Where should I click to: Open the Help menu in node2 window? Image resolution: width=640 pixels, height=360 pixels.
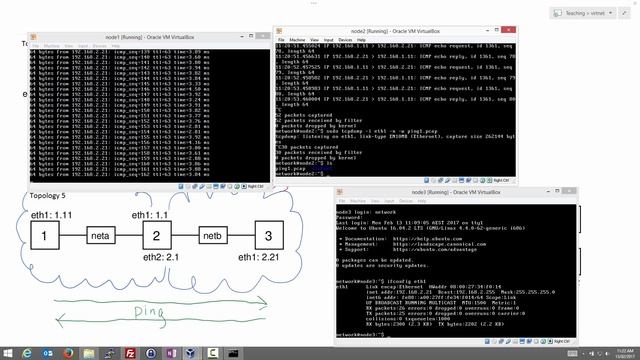361,40
